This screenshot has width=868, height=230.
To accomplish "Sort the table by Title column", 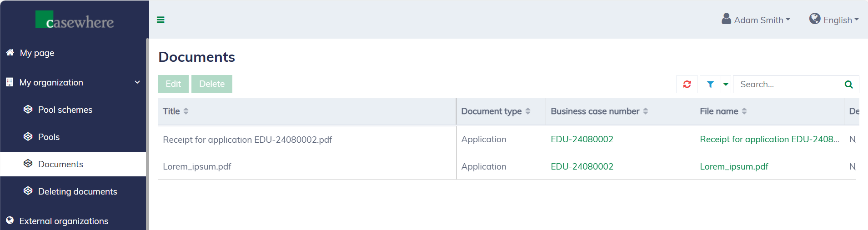I will click(186, 111).
